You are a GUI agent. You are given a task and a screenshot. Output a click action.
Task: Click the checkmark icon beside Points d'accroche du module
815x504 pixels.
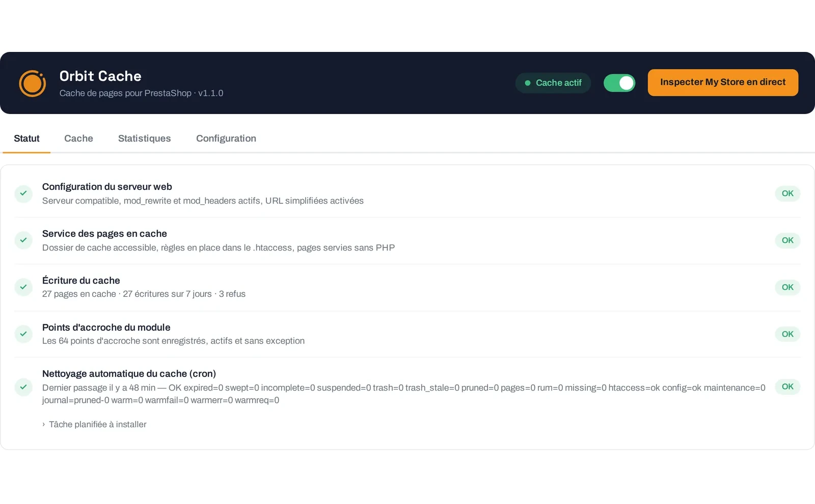point(23,334)
